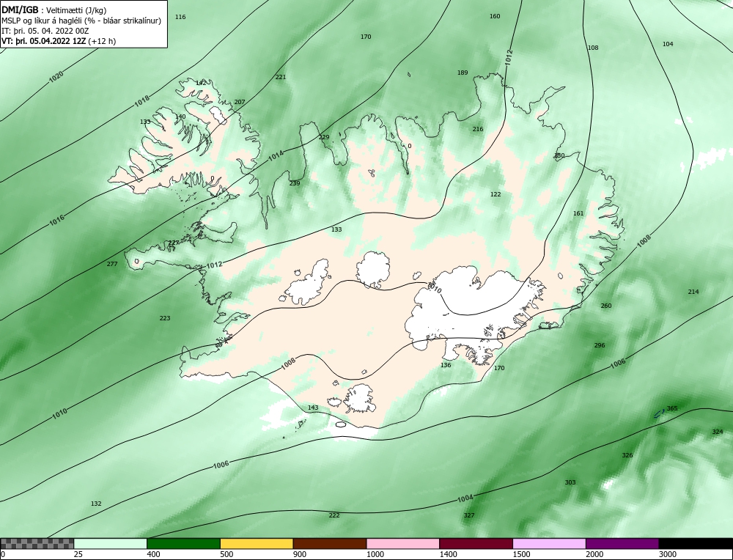Image resolution: width=733 pixels, height=560 pixels.
Task: Pick the maroon 1400–1500 legend swatch
Action: click(x=476, y=544)
